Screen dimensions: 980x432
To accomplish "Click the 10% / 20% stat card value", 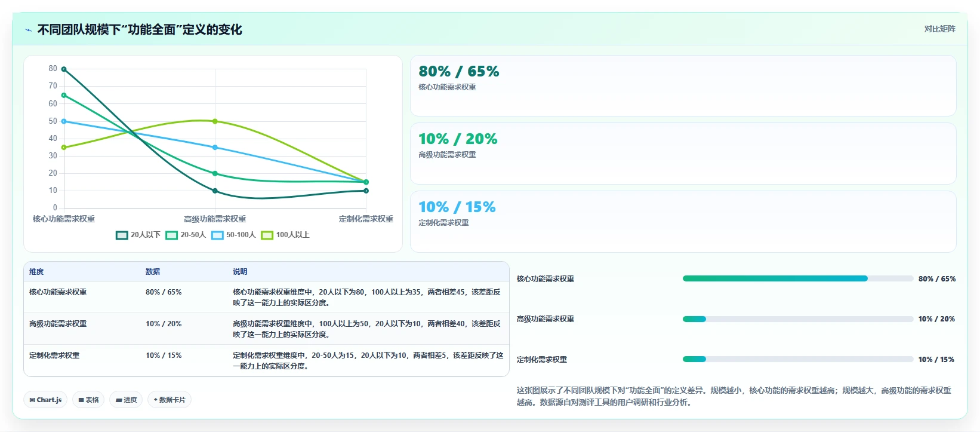I will [458, 139].
